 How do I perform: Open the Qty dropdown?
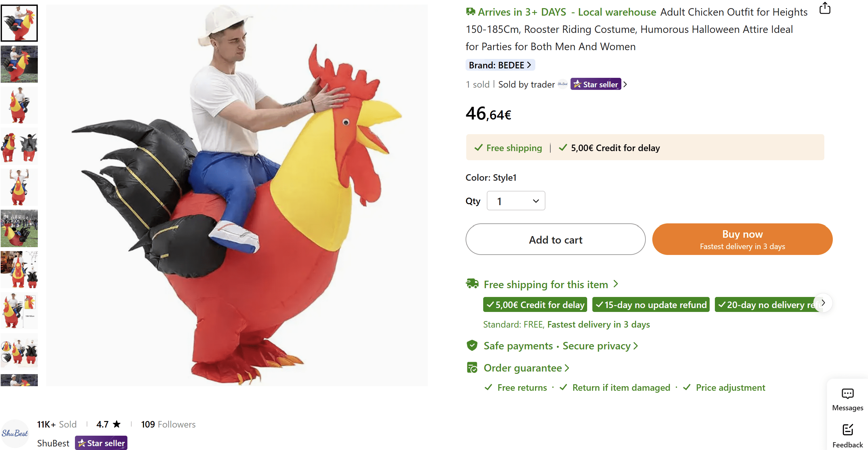pos(515,201)
